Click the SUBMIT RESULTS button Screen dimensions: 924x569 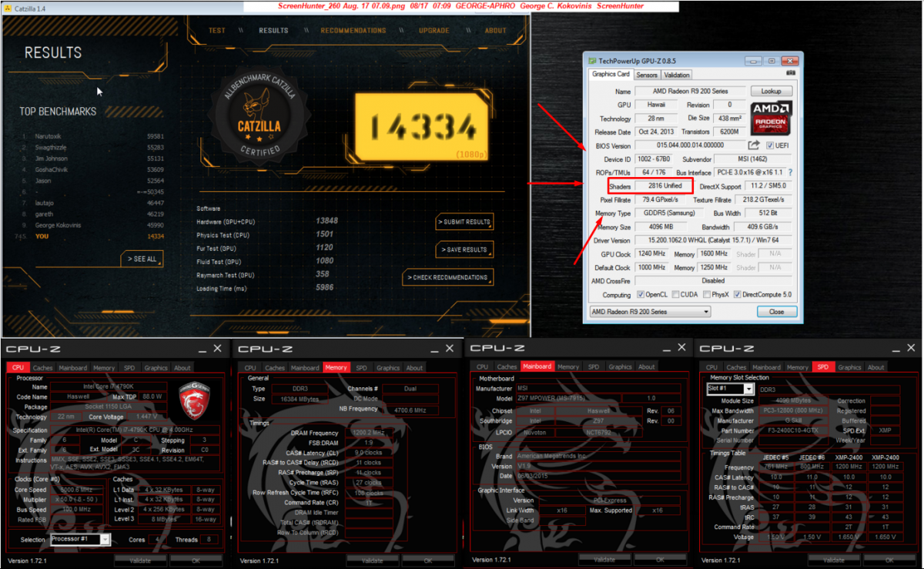click(464, 222)
